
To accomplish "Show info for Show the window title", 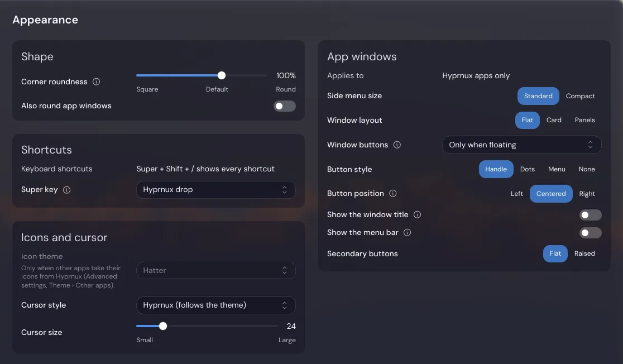I will click(x=417, y=214).
